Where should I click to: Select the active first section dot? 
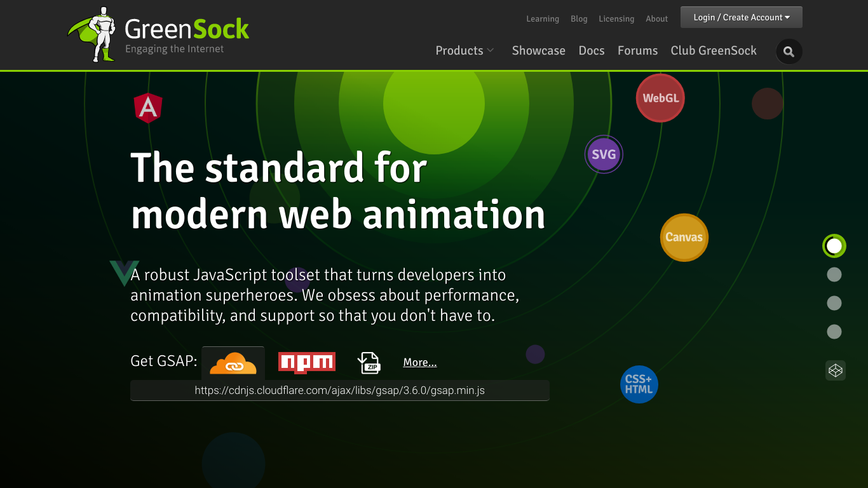pos(834,246)
